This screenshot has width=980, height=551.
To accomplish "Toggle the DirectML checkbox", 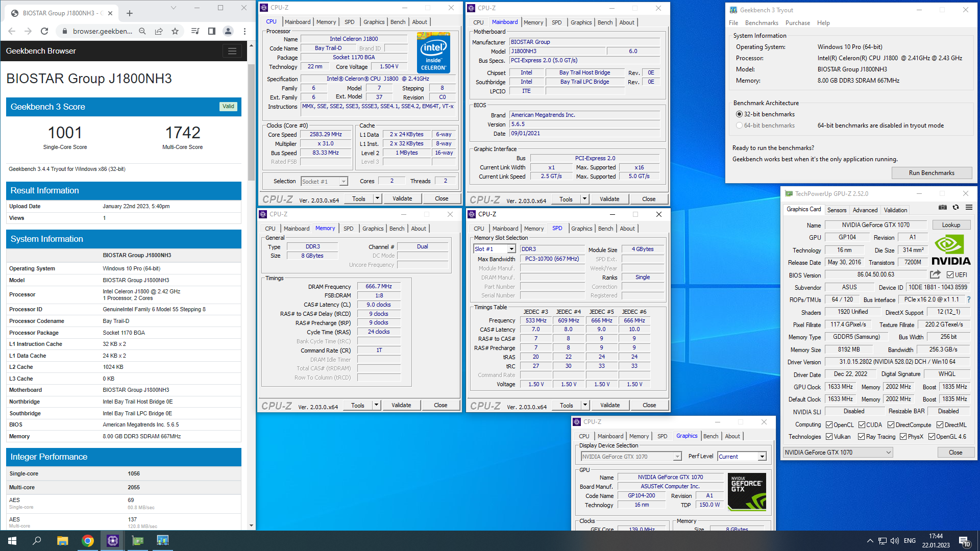I will [940, 425].
